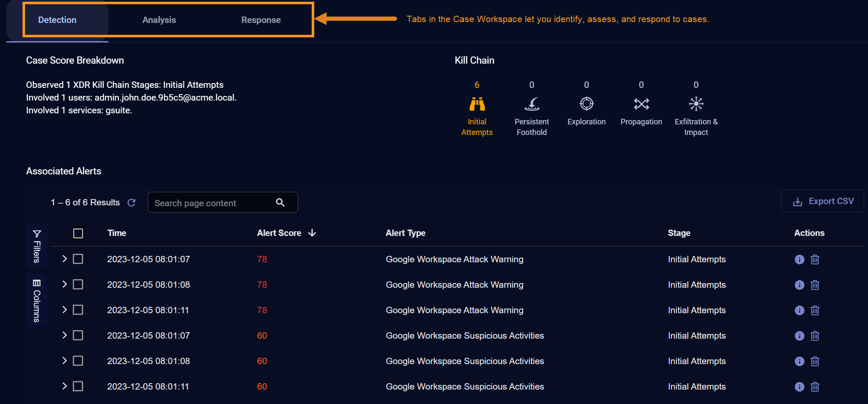Viewport: 868px width, 404px height.
Task: Click the Search page content field
Action: 212,203
